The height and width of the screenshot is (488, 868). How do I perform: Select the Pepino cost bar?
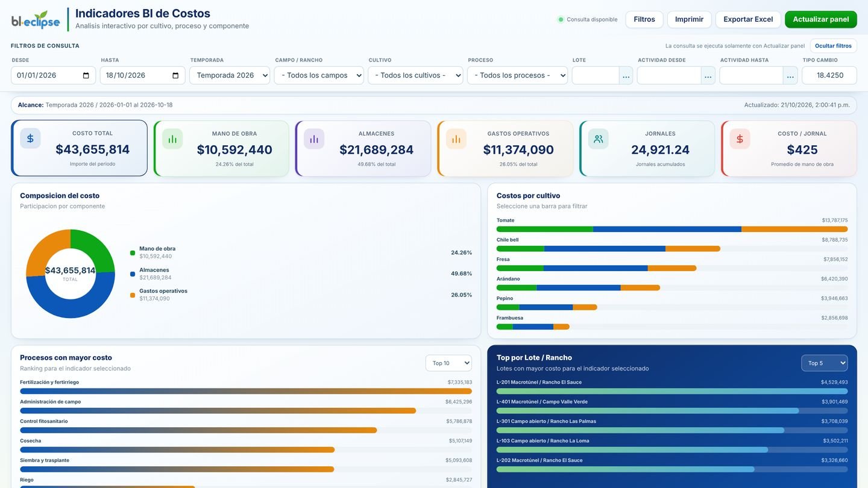pyautogui.click(x=672, y=307)
